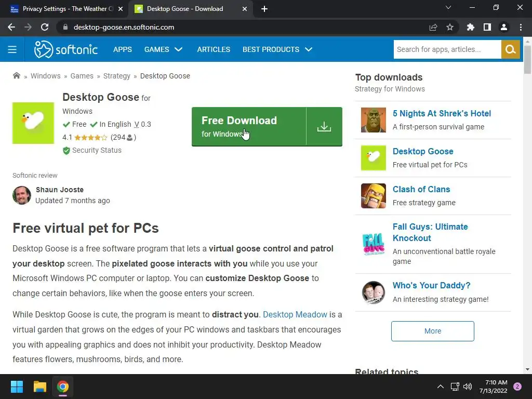Open a new tab with plus button

coord(264,9)
